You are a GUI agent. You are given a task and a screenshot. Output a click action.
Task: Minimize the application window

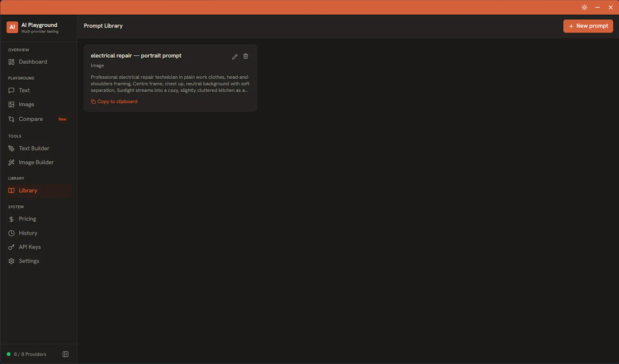[x=597, y=7]
